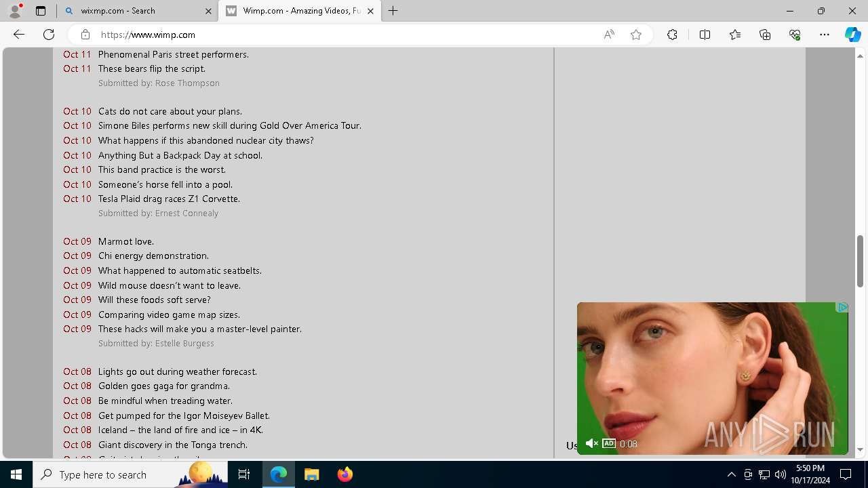Open Iceland land of fire and ice link
Viewport: 868px width, 488px height.
click(x=180, y=430)
